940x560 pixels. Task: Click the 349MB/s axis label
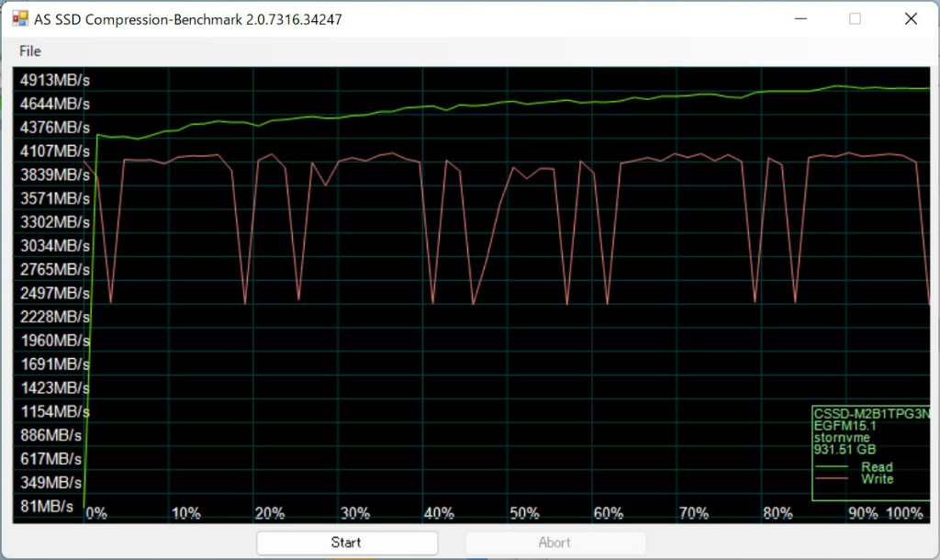point(50,483)
